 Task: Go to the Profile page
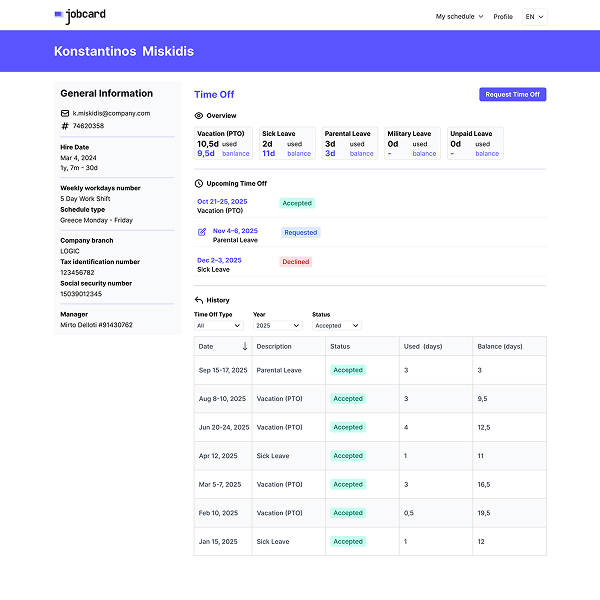(x=503, y=16)
